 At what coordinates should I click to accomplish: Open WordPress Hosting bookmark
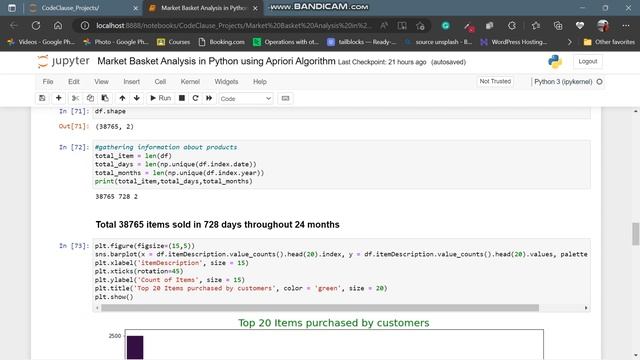[x=513, y=42]
